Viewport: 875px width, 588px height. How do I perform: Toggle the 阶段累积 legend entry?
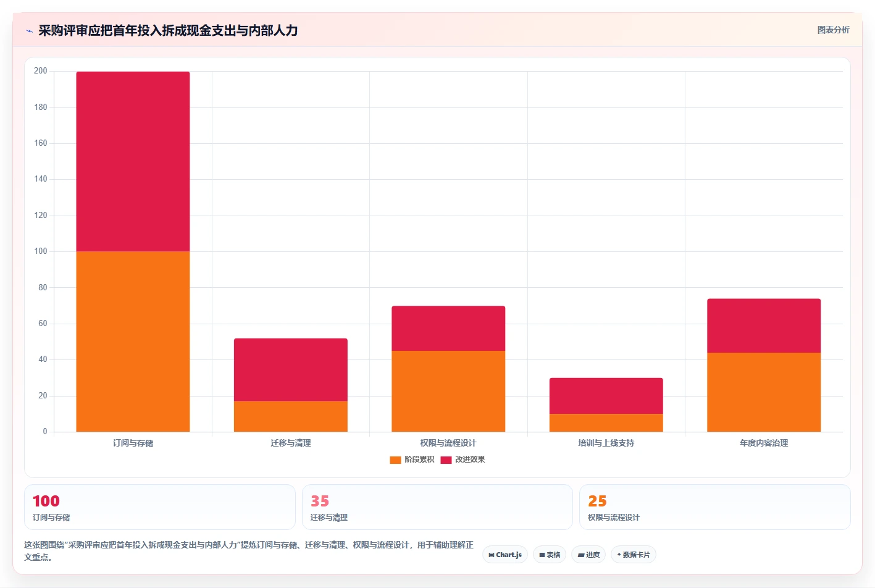point(412,460)
